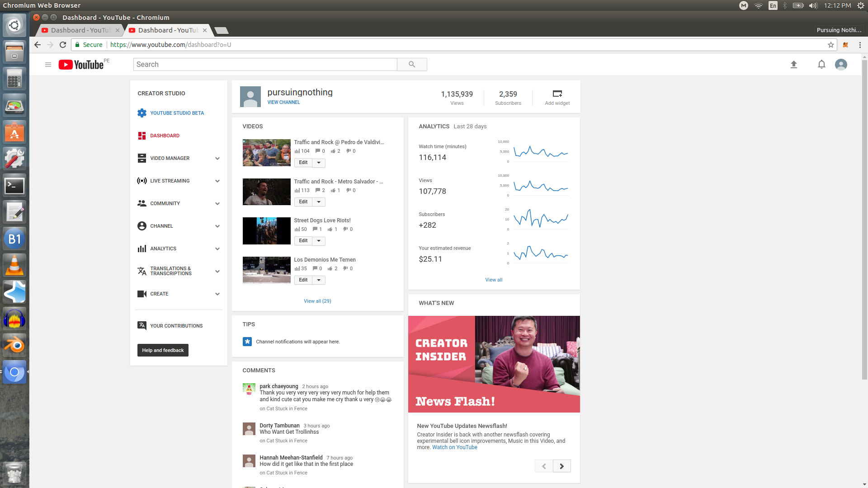The height and width of the screenshot is (488, 868).
Task: Click the browser address bar URL
Action: [x=170, y=45]
